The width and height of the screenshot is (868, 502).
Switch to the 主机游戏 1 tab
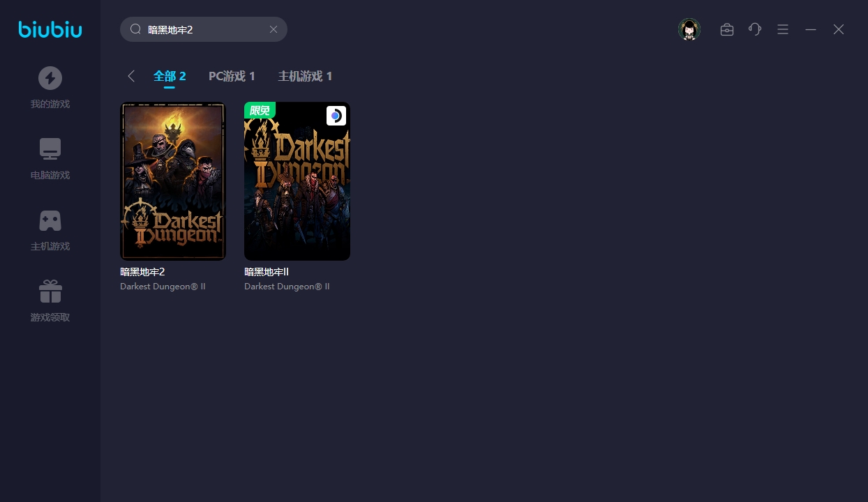(305, 76)
